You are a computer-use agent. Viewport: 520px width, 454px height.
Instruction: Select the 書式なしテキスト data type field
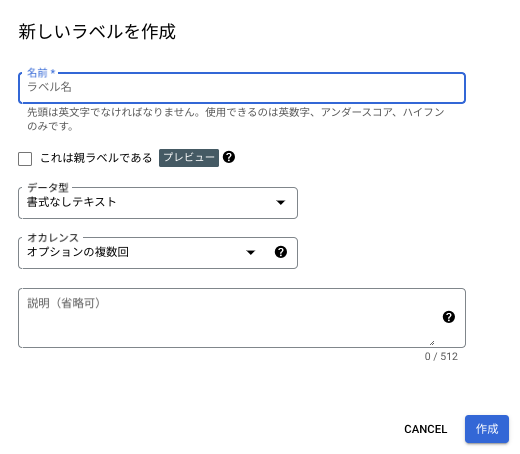(x=158, y=203)
